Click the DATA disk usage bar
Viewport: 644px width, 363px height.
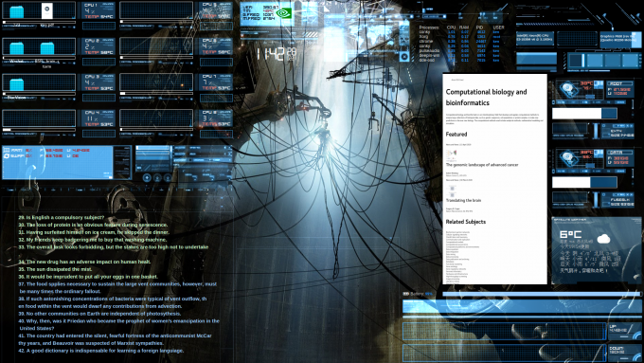(x=584, y=182)
